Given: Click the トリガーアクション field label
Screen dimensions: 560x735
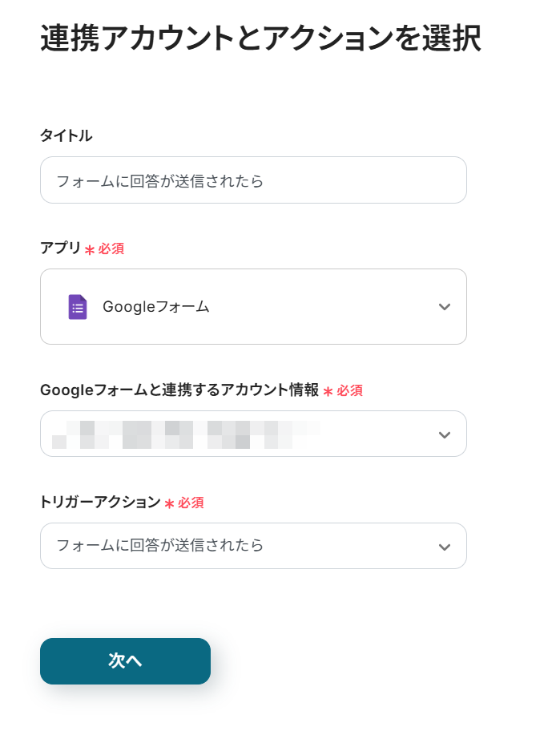Looking at the screenshot, I should point(100,503).
